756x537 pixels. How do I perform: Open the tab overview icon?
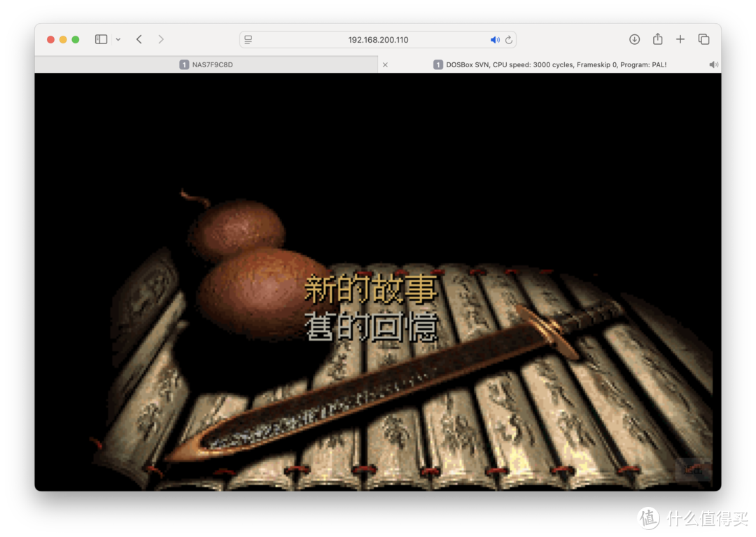pos(703,39)
